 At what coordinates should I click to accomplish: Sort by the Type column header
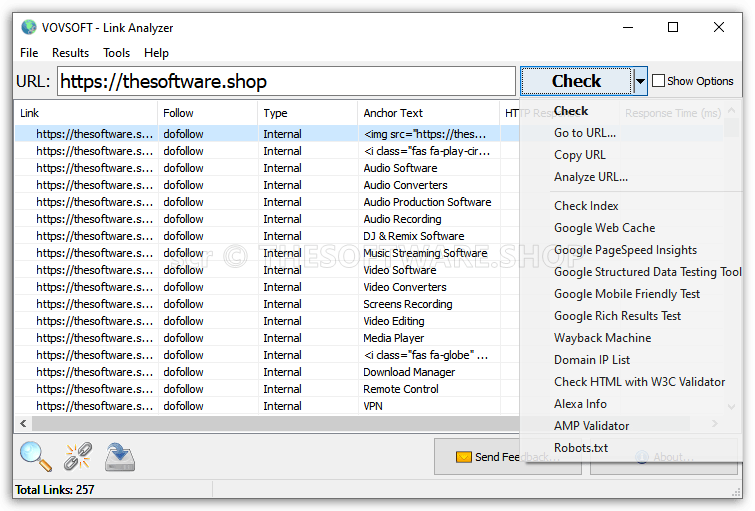pyautogui.click(x=308, y=113)
